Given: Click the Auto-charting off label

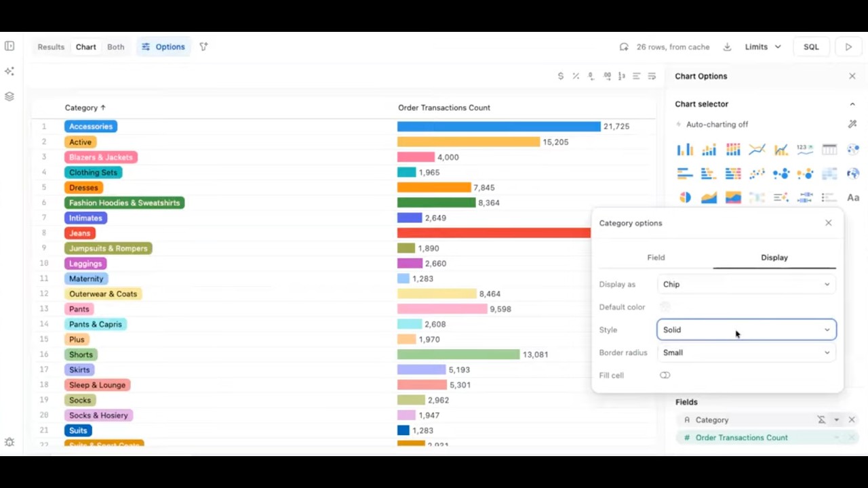Looking at the screenshot, I should 717,125.
